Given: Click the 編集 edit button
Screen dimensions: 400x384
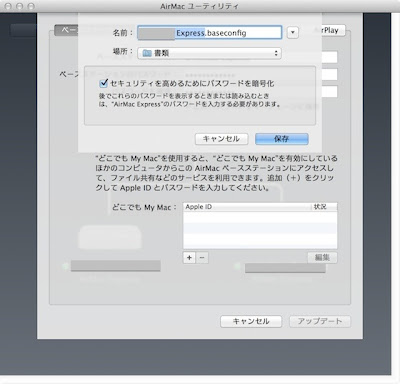Looking at the screenshot, I should (x=322, y=257).
